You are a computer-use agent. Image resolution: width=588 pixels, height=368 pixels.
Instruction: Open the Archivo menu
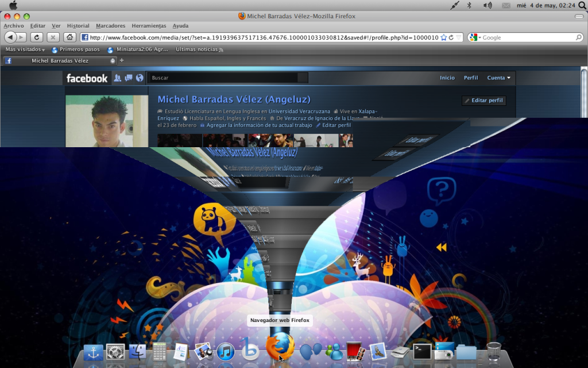point(14,26)
